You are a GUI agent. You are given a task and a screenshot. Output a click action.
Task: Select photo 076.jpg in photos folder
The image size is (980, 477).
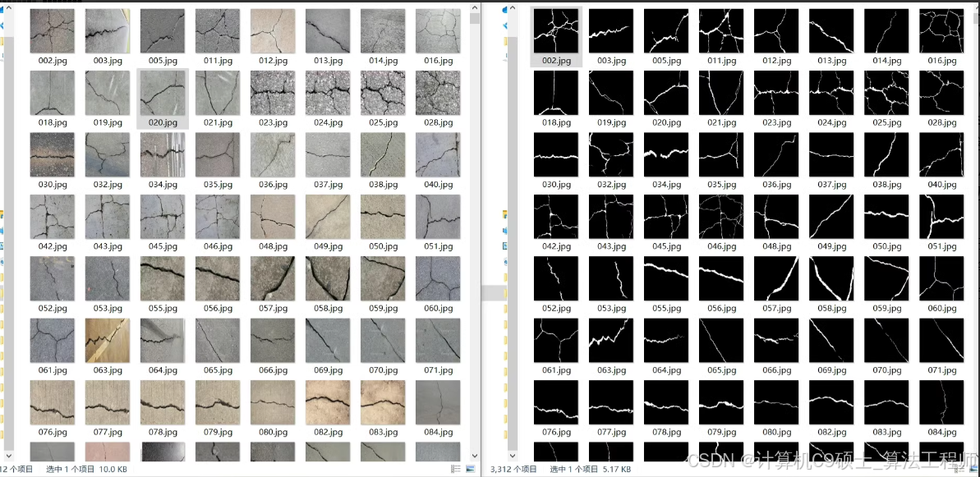coord(52,403)
